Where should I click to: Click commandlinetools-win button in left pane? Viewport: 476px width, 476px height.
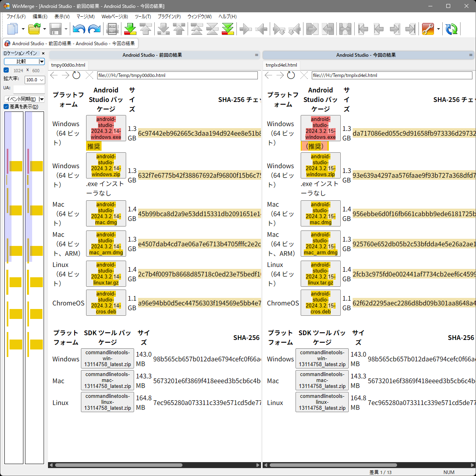click(107, 358)
